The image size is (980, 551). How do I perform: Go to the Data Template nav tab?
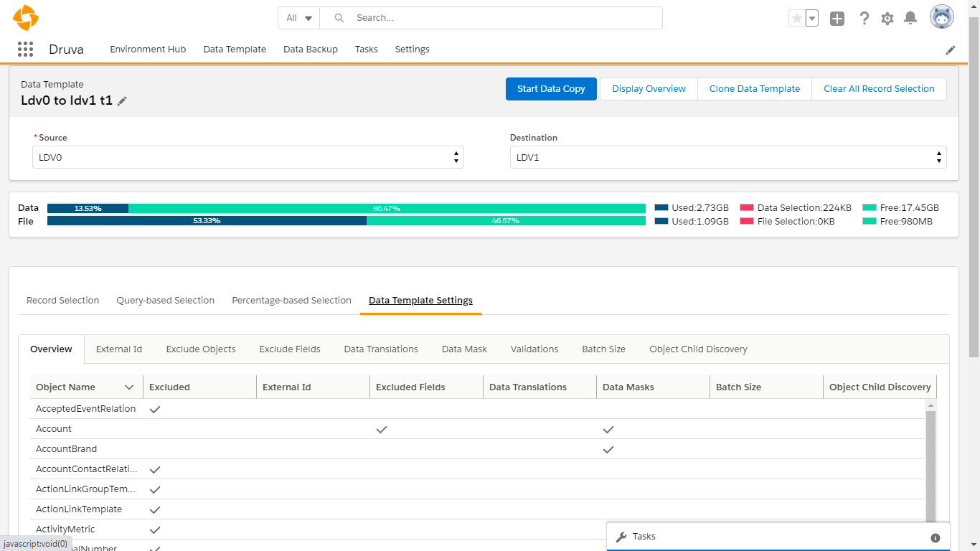[235, 49]
